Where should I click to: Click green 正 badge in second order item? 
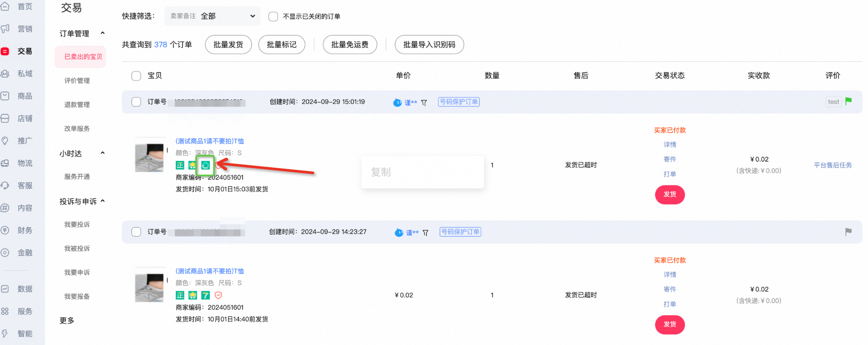[180, 295]
